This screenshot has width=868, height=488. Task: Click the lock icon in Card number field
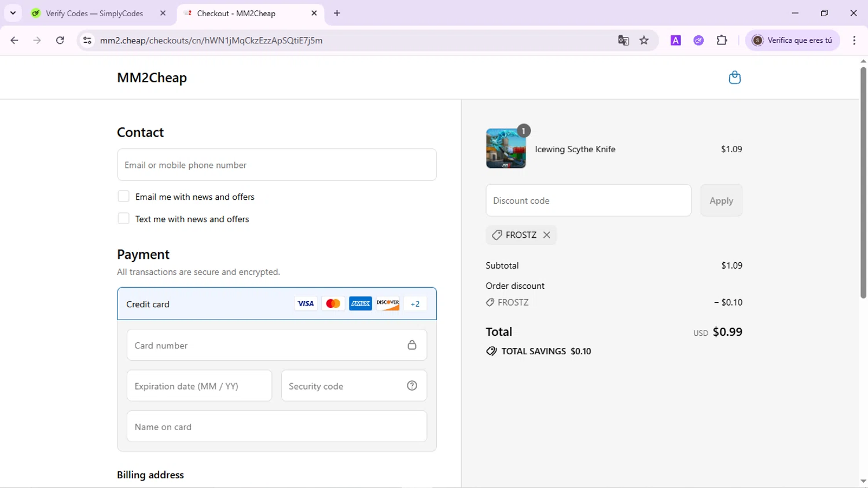tap(412, 345)
